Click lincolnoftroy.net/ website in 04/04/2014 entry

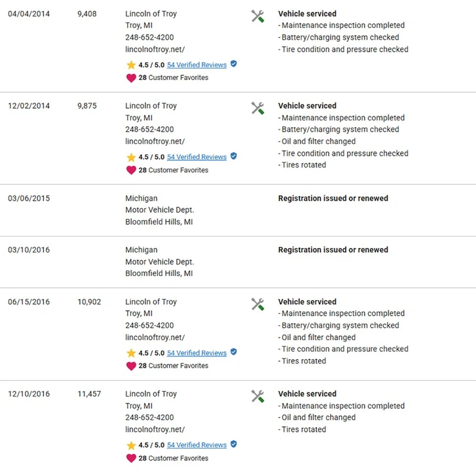(x=155, y=50)
